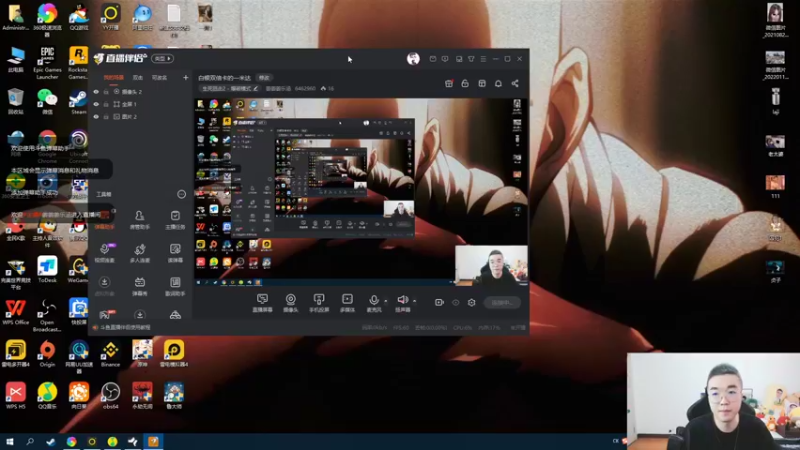This screenshot has height=450, width=800.
Task: Open the 弹幕秀 tool
Action: tap(139, 286)
